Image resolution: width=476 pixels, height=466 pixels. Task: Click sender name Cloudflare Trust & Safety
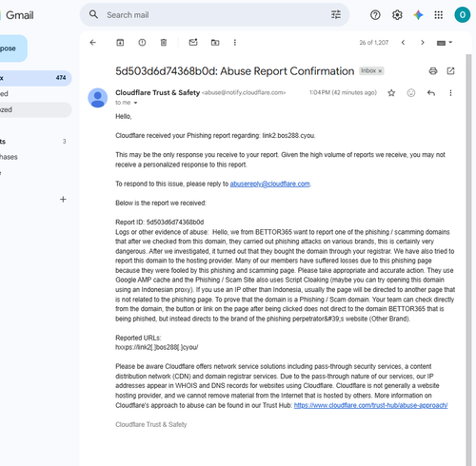coord(158,92)
